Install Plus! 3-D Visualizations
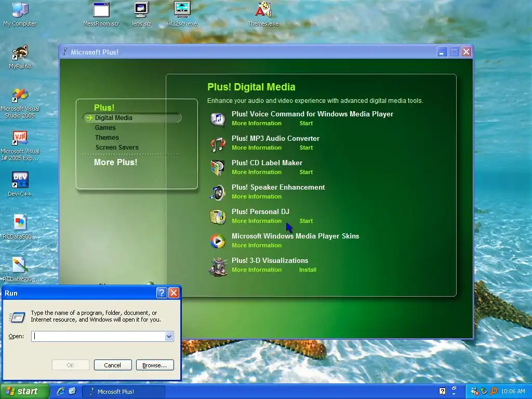The height and width of the screenshot is (399, 532). tap(308, 270)
